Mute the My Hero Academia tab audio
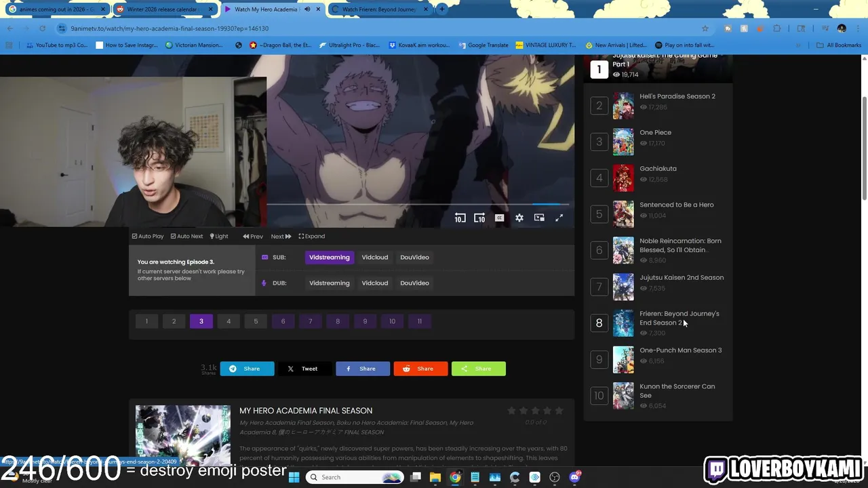The width and height of the screenshot is (868, 488). [307, 9]
